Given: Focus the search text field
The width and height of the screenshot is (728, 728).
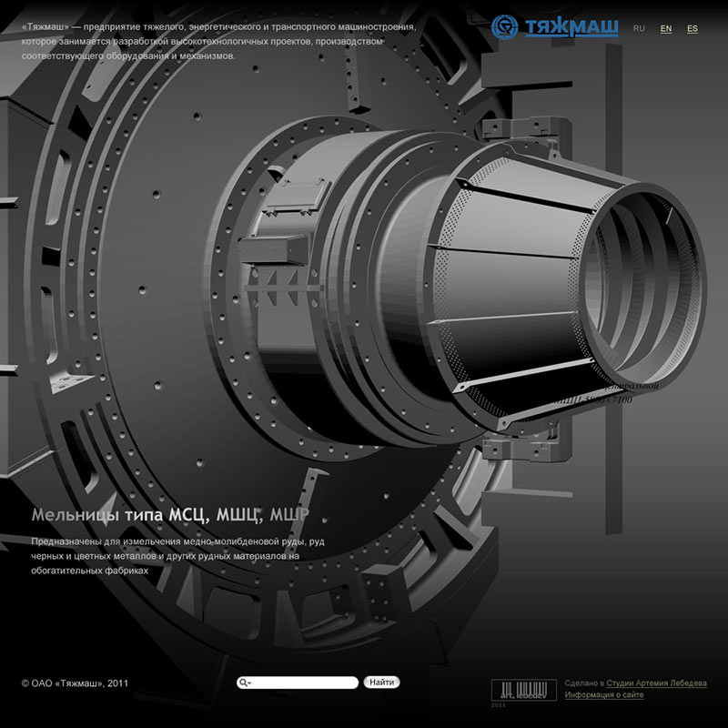Looking at the screenshot, I should pos(305,682).
